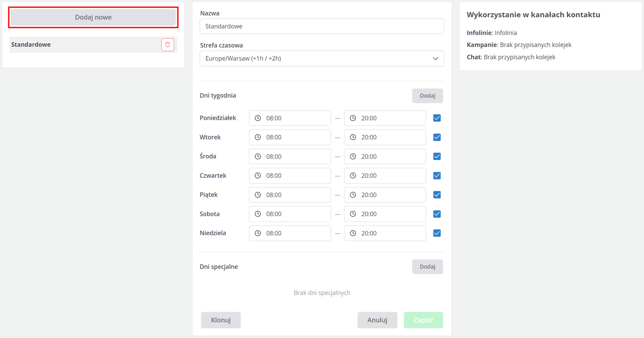The height and width of the screenshot is (338, 644).
Task: Click clock icon in Środa start time
Action: 258,157
